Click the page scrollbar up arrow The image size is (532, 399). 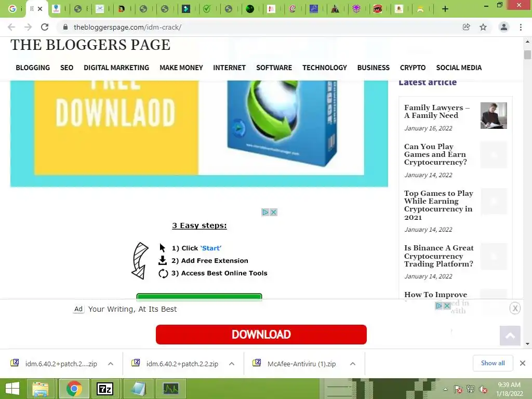527,42
